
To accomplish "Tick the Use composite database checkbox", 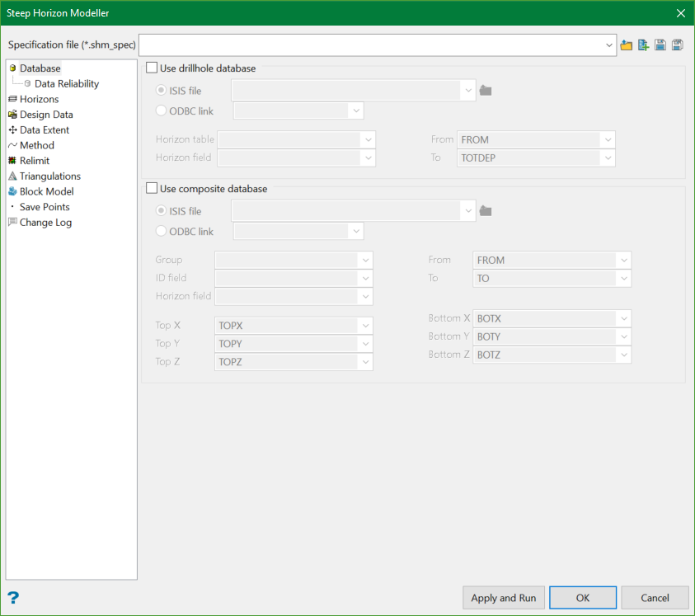I will (x=152, y=189).
